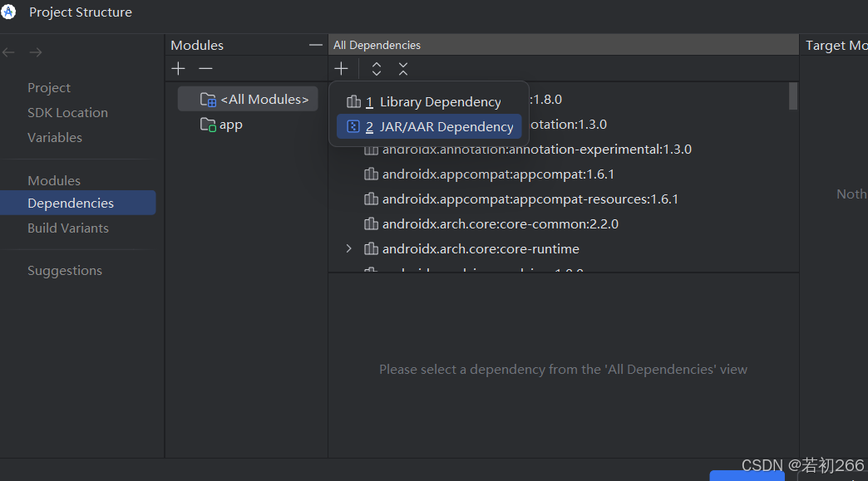The width and height of the screenshot is (868, 481).
Task: Select androidx.arch.core:core-common:2.2.0 dependency
Action: tap(500, 224)
